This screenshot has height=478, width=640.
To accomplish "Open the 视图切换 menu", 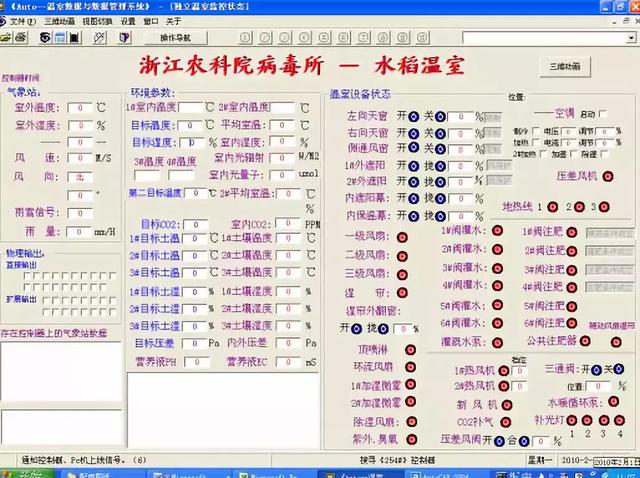I will coord(98,20).
